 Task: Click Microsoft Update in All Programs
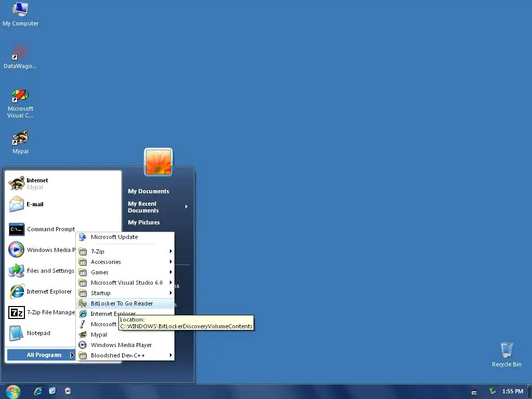tap(125, 237)
